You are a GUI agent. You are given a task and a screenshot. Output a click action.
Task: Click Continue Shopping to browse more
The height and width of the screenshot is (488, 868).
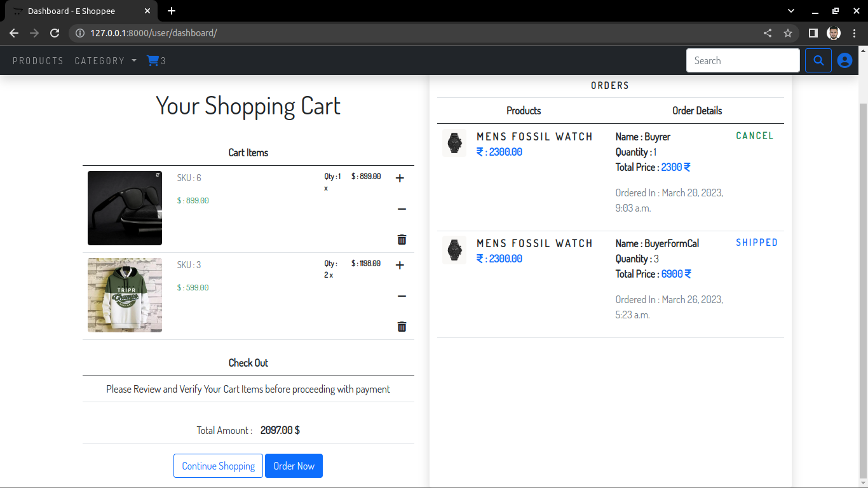coord(218,466)
